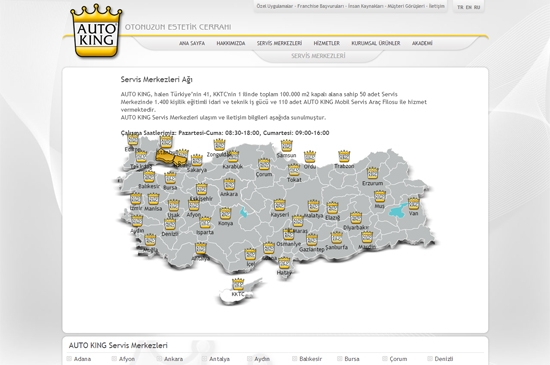This screenshot has height=365, width=550.
Task: Toggle the Bursa checkbox
Action: pyautogui.click(x=340, y=358)
